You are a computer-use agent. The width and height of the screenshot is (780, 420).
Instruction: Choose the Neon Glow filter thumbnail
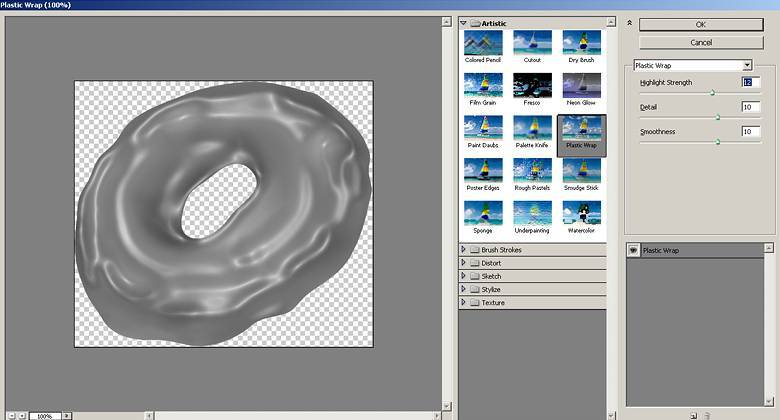click(x=581, y=86)
